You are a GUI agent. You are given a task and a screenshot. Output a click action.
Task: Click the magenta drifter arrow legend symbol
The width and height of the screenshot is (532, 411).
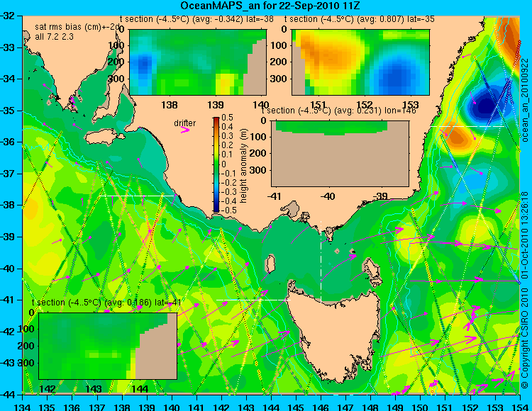click(185, 130)
